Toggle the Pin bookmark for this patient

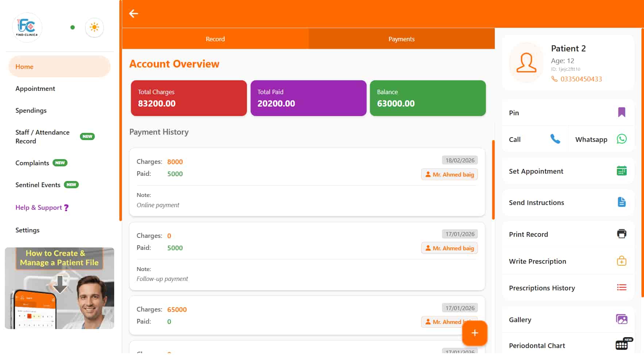tap(622, 112)
